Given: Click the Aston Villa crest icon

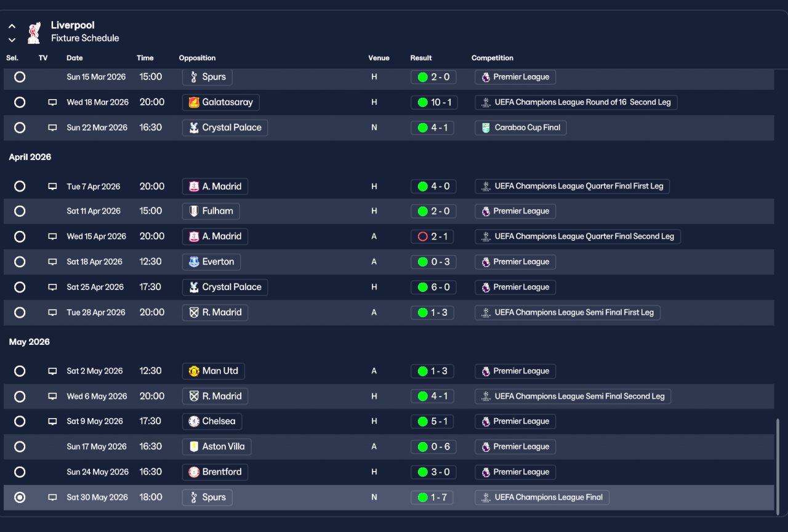Looking at the screenshot, I should click(x=194, y=446).
